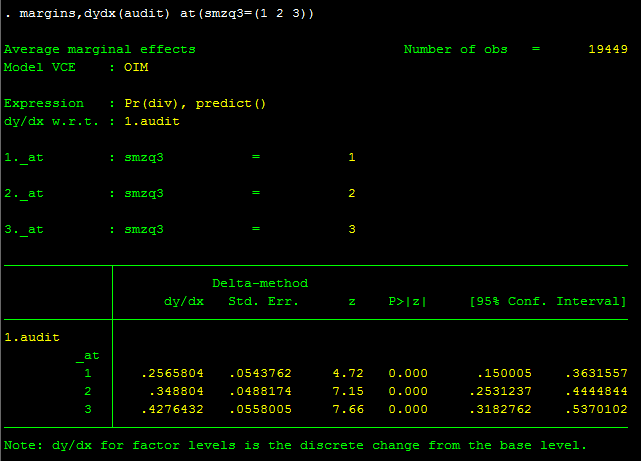The height and width of the screenshot is (461, 642).
Task: Select the 'Average marginal effects' heading
Action: (99, 49)
